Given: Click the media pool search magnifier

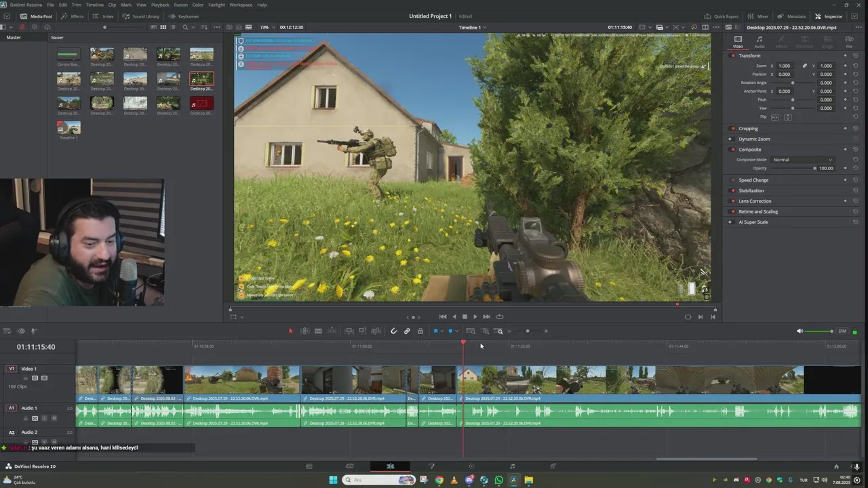Looking at the screenshot, I should pos(185,27).
